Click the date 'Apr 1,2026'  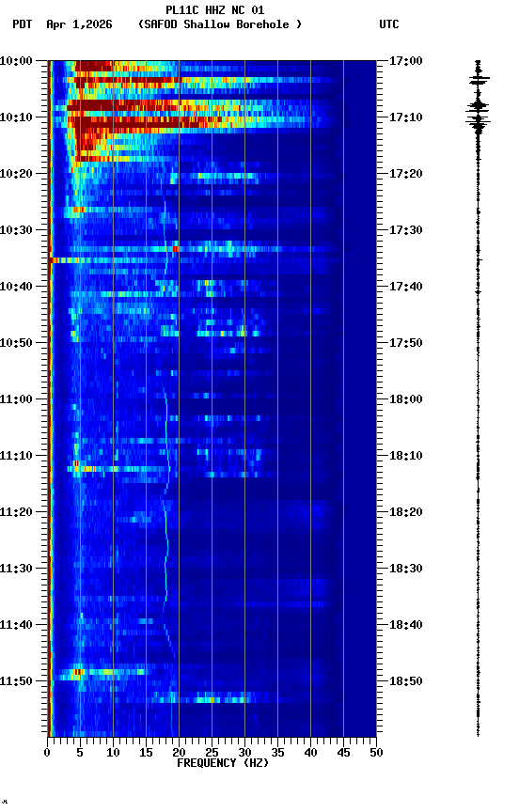tap(79, 24)
